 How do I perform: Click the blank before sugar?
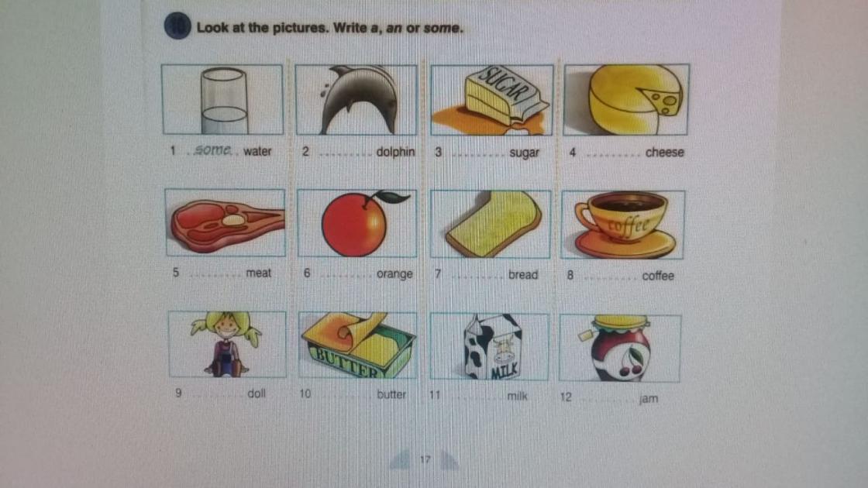pyautogui.click(x=478, y=154)
